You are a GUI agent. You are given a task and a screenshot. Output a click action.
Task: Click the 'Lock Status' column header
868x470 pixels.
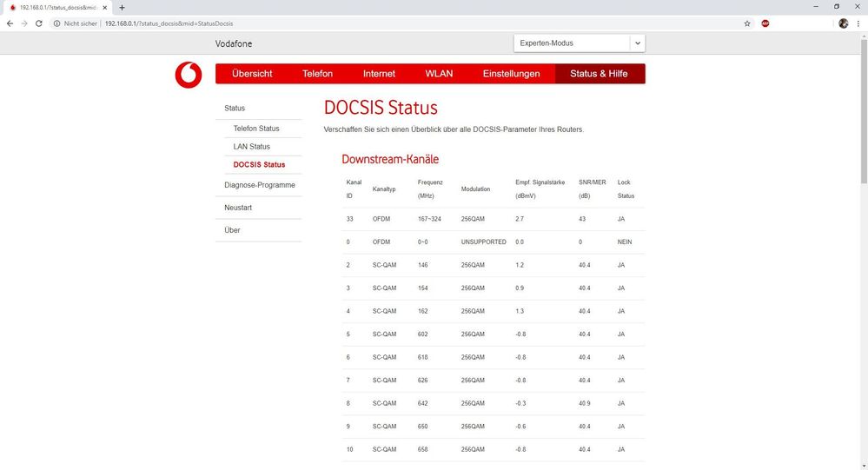pyautogui.click(x=626, y=189)
